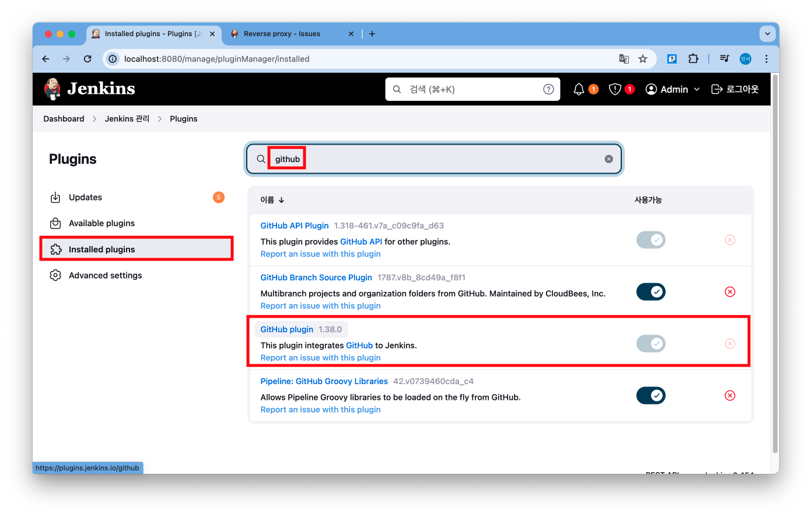Click the browser address bar URL
This screenshot has width=812, height=517.
click(x=217, y=59)
